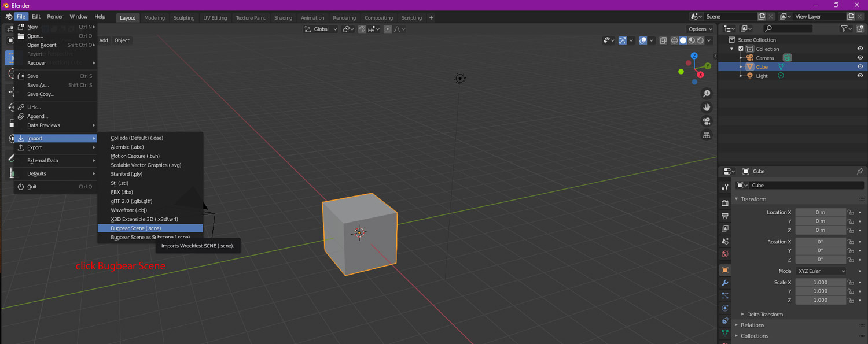Toggle snapping magnet in viewport header

[x=362, y=29]
